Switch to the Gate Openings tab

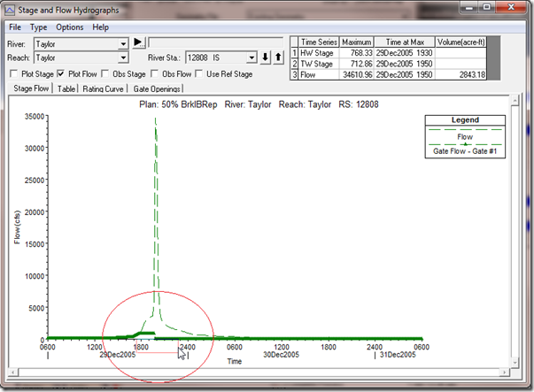coord(157,88)
